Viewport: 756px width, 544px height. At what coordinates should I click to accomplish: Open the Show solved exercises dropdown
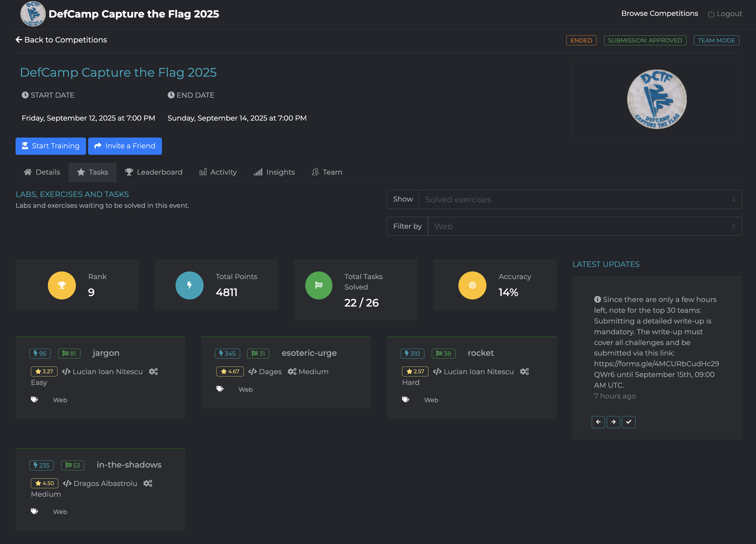pyautogui.click(x=580, y=199)
